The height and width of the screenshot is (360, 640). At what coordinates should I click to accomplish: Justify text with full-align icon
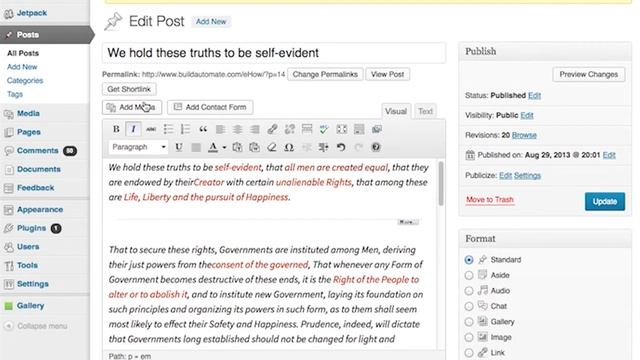click(196, 147)
